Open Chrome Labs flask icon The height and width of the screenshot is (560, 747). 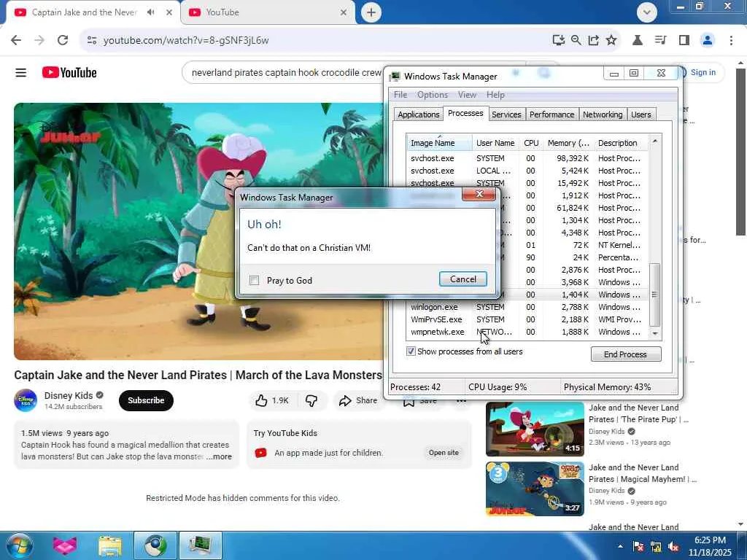click(637, 40)
